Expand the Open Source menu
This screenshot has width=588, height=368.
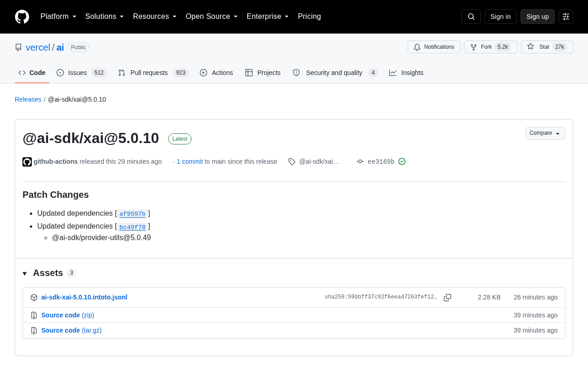[212, 17]
